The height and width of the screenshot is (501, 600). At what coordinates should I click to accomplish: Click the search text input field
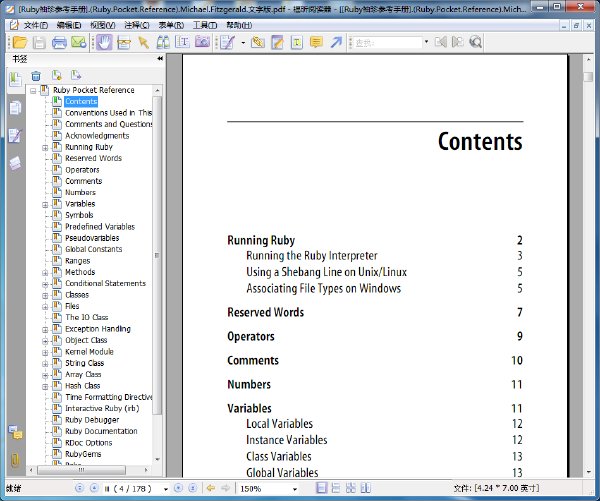(x=387, y=42)
